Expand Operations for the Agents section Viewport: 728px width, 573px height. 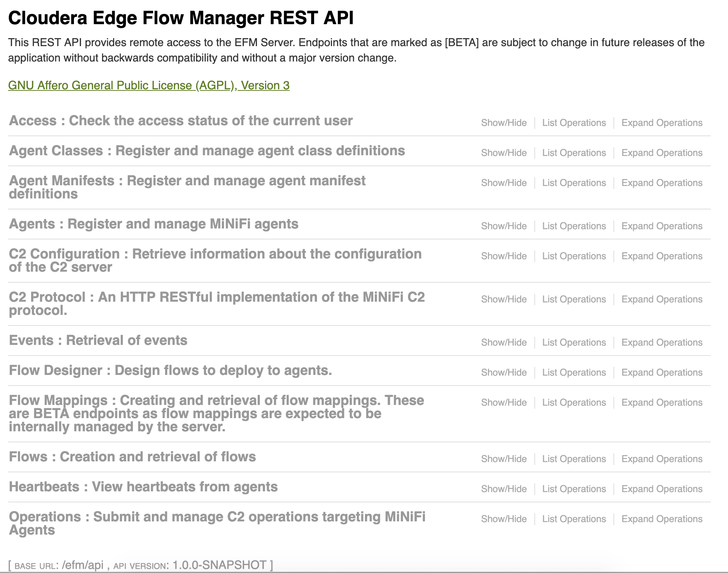pyautogui.click(x=662, y=226)
